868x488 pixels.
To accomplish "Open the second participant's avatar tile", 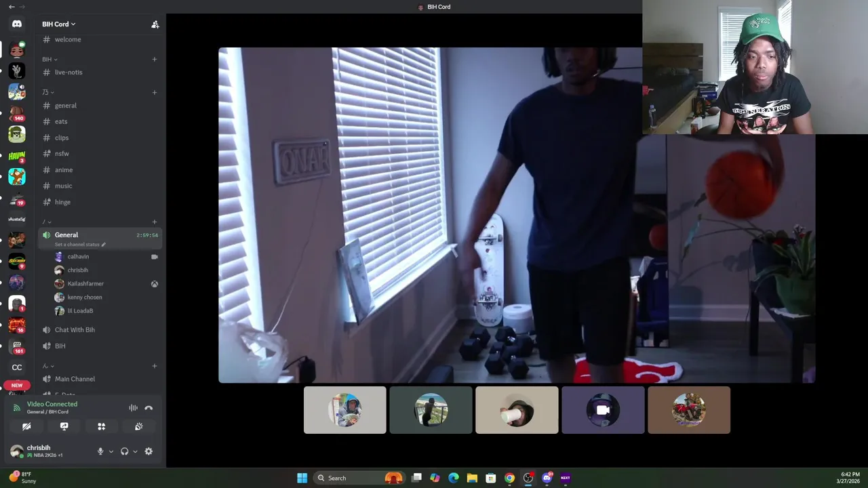I will coord(431,410).
